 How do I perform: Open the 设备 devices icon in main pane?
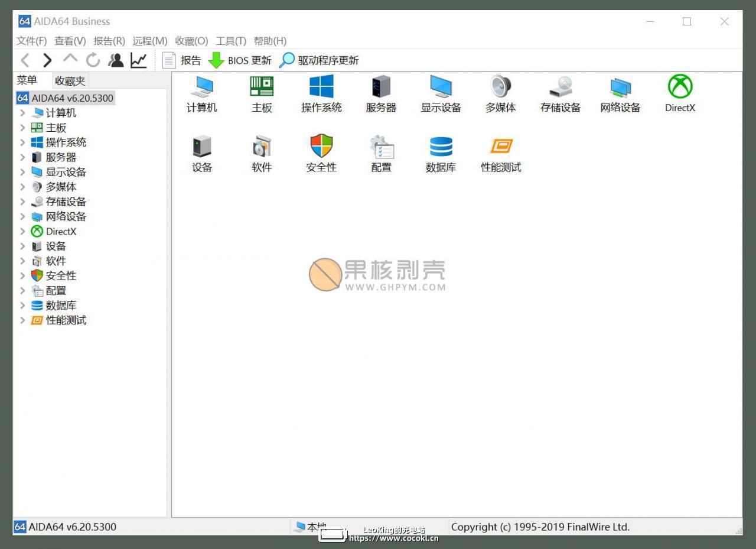pos(202,154)
